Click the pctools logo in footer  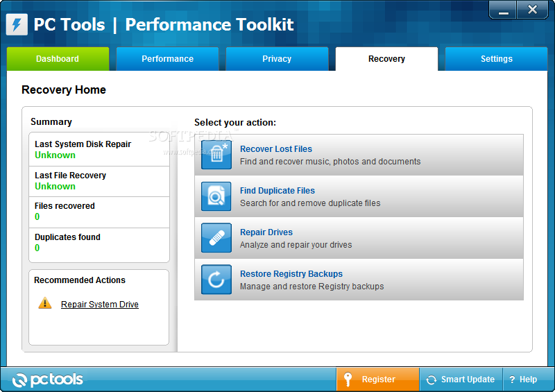[x=47, y=380]
